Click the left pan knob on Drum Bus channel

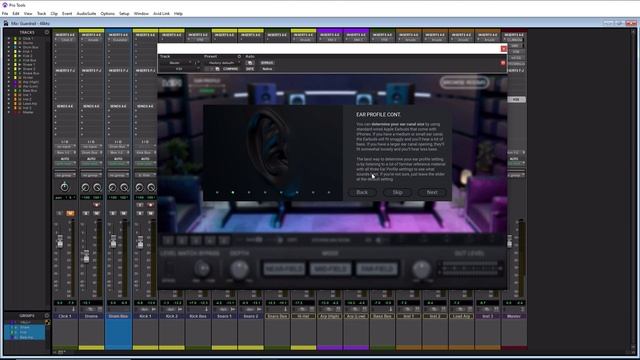[112, 187]
